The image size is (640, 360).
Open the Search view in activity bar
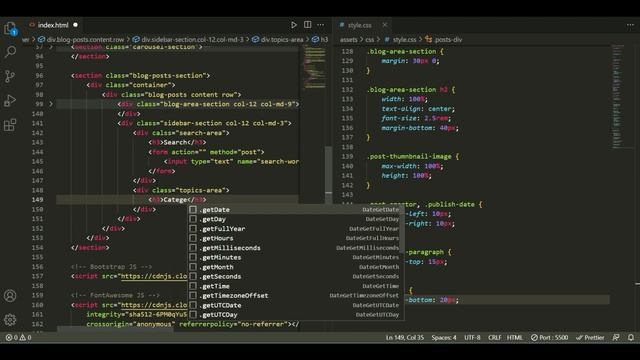(10, 52)
